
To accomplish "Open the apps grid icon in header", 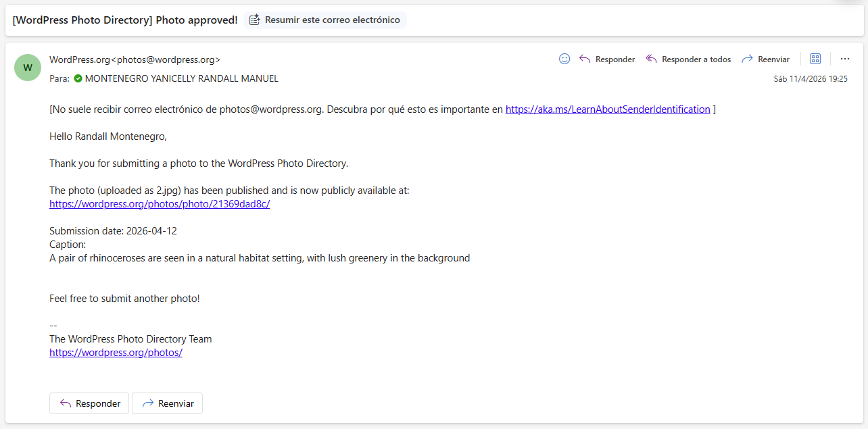I will tap(815, 59).
